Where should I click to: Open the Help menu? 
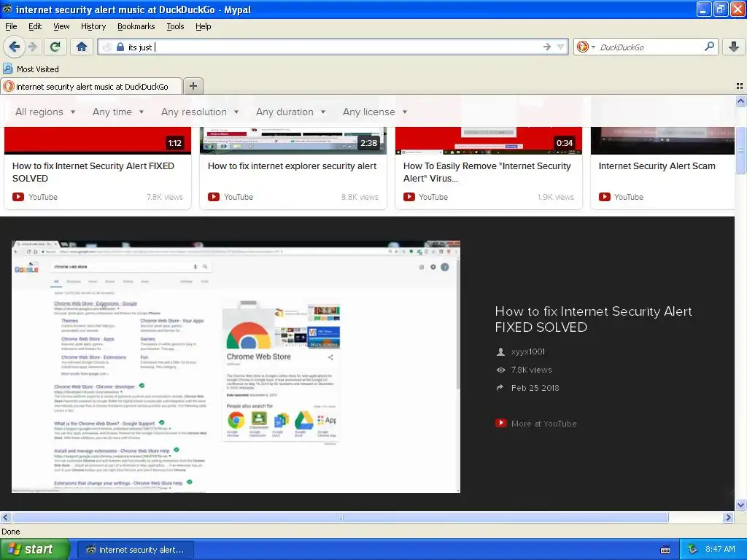pos(203,26)
